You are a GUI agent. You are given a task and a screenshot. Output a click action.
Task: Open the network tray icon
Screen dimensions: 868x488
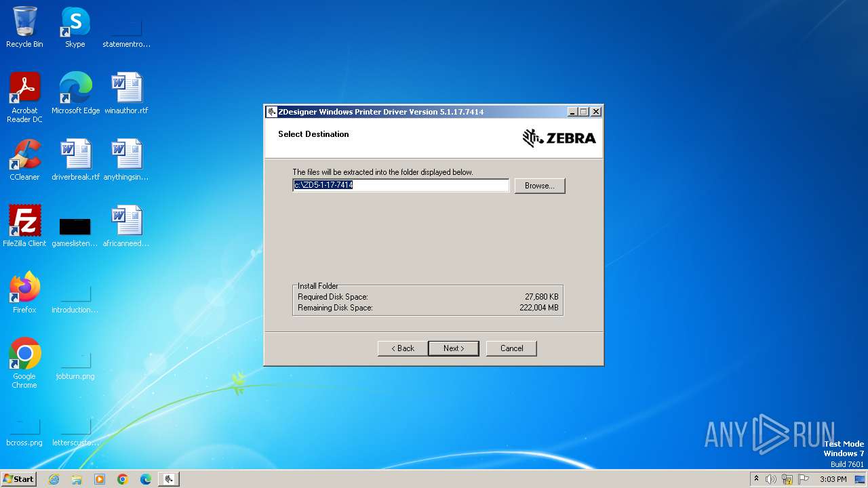click(787, 479)
